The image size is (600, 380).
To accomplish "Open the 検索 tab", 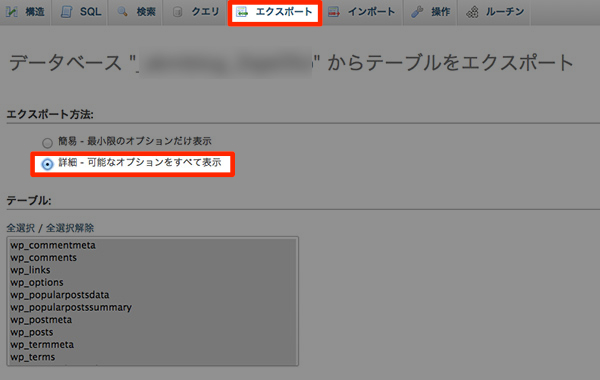I will (x=135, y=12).
